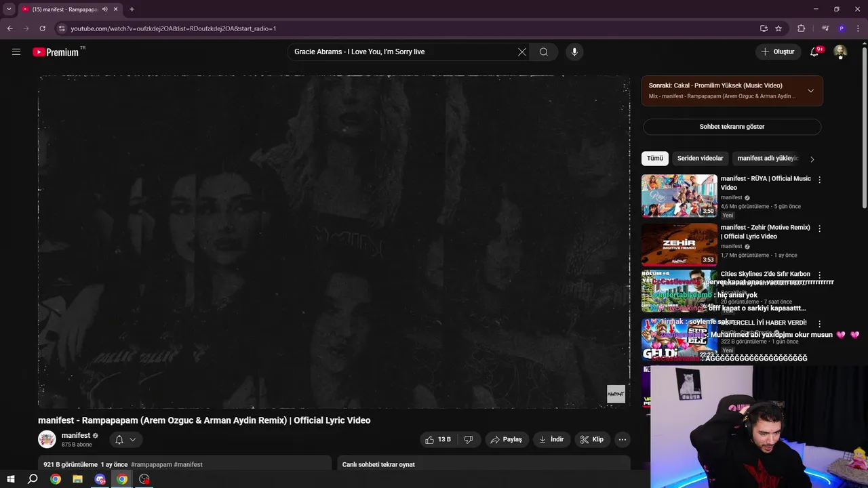Clear the search box with X icon
The height and width of the screenshot is (488, 868).
(522, 52)
